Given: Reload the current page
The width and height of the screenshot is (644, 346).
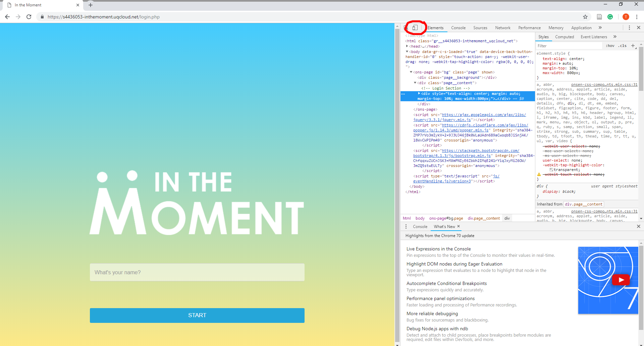Looking at the screenshot, I should 29,17.
